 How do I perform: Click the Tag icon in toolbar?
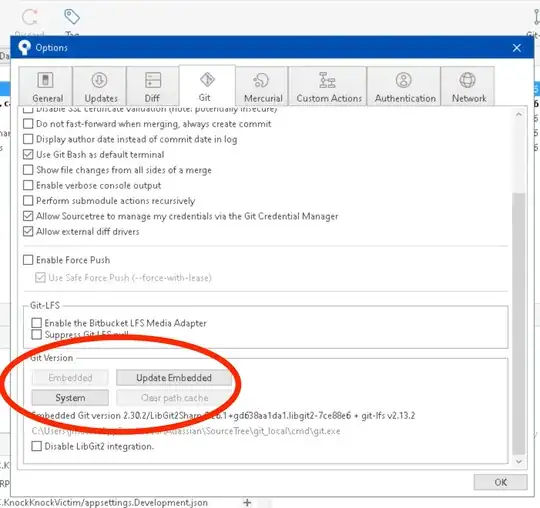click(x=72, y=17)
